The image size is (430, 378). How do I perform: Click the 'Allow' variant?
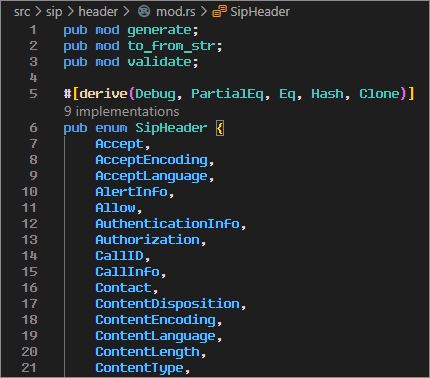[115, 208]
